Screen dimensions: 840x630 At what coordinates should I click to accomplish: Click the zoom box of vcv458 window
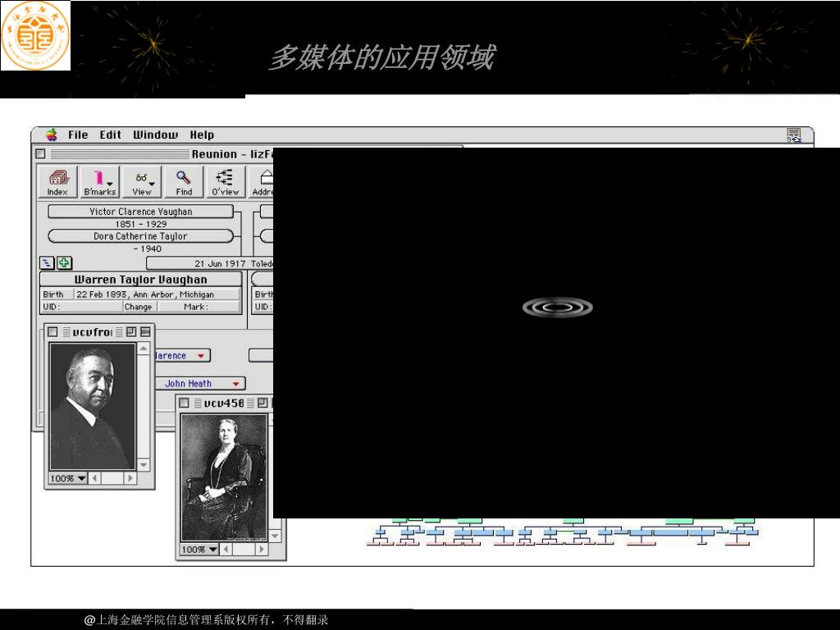pos(262,403)
